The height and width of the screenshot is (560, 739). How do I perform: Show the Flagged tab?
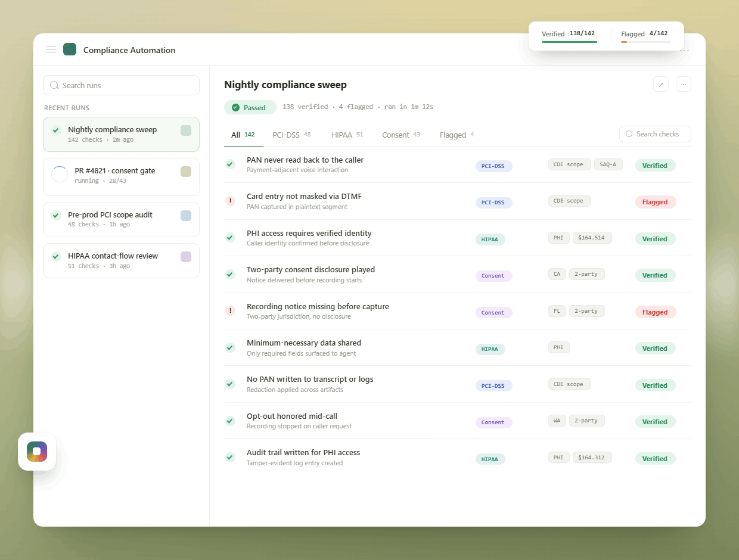point(457,135)
